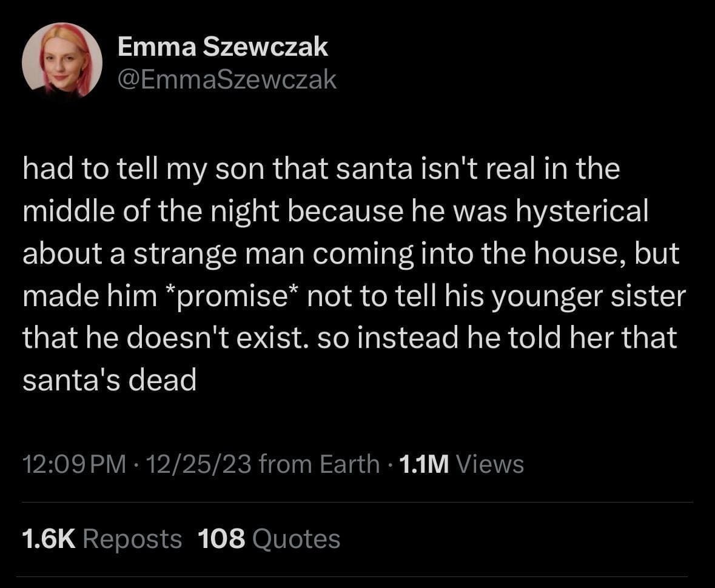View the Reposts list
Screen dimensions: 715x588
pos(132,538)
